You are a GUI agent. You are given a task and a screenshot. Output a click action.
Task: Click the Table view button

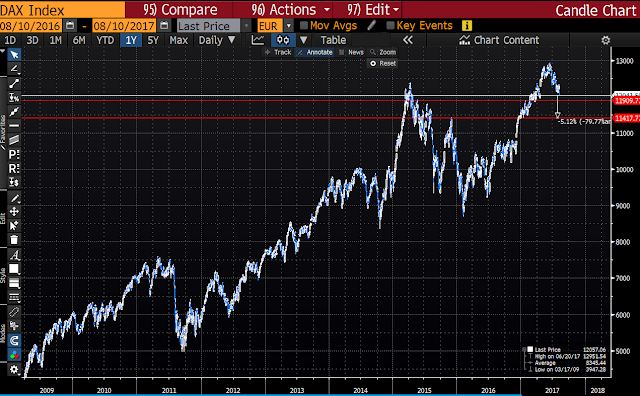pos(333,40)
